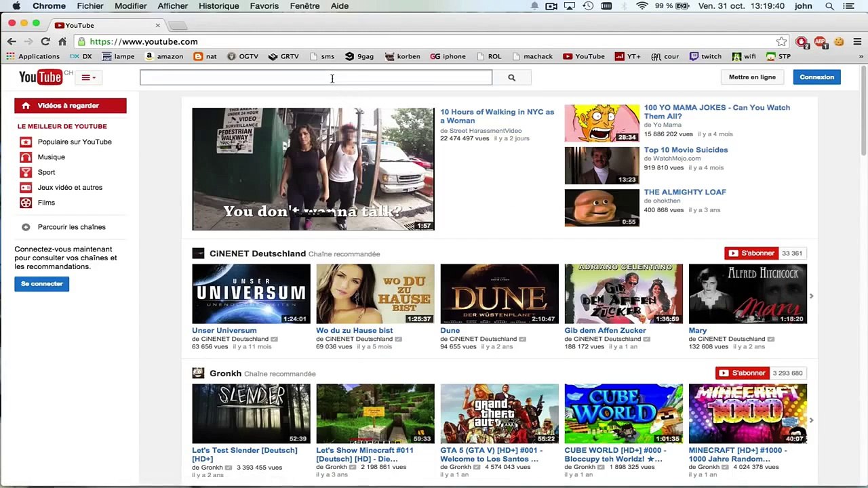Click the Parcourir les chaînes plus icon

point(26,227)
